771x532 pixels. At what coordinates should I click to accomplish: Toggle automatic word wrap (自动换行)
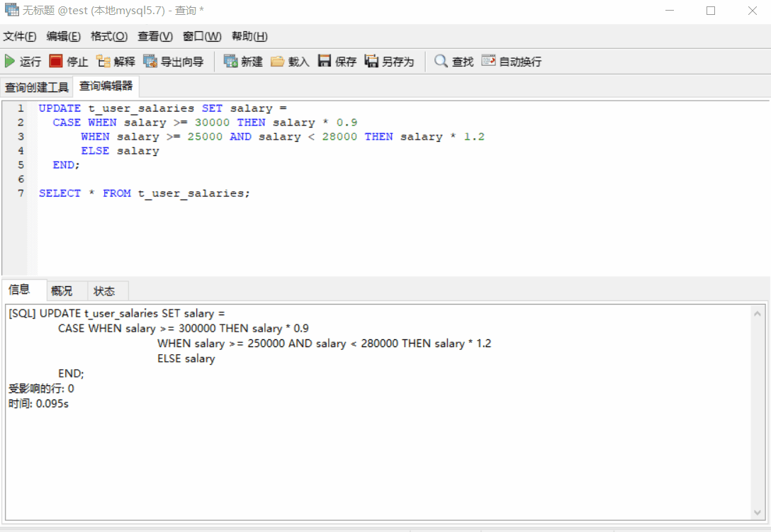coord(510,61)
